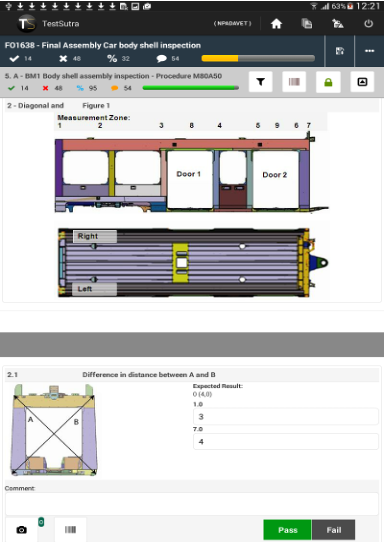Tap the red X count in section row
The height and width of the screenshot is (542, 384).
click(x=52, y=88)
